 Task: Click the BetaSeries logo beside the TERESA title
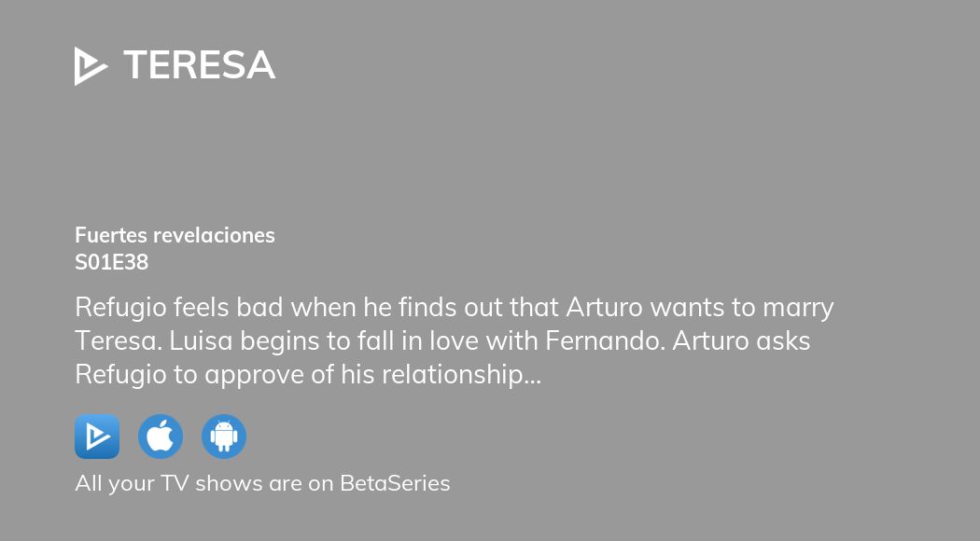pyautogui.click(x=91, y=66)
